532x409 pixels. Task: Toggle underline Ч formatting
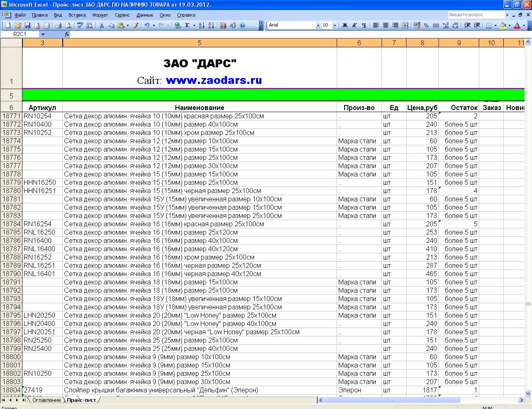pos(364,25)
